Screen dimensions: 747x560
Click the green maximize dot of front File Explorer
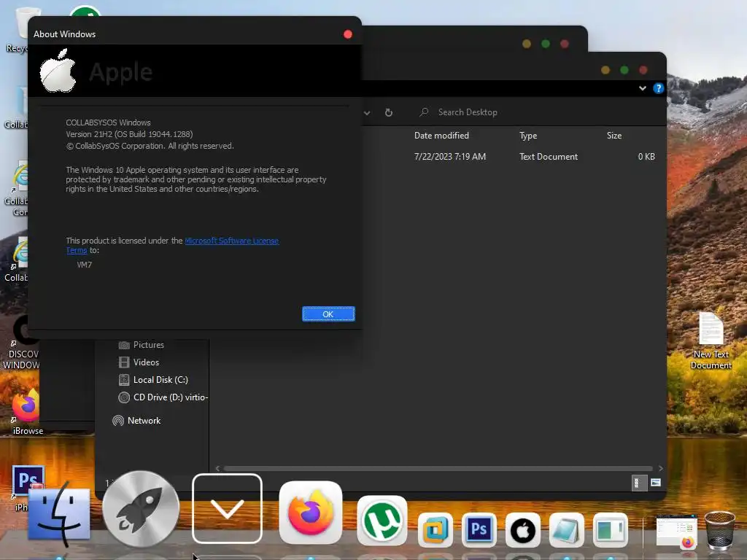coord(624,71)
